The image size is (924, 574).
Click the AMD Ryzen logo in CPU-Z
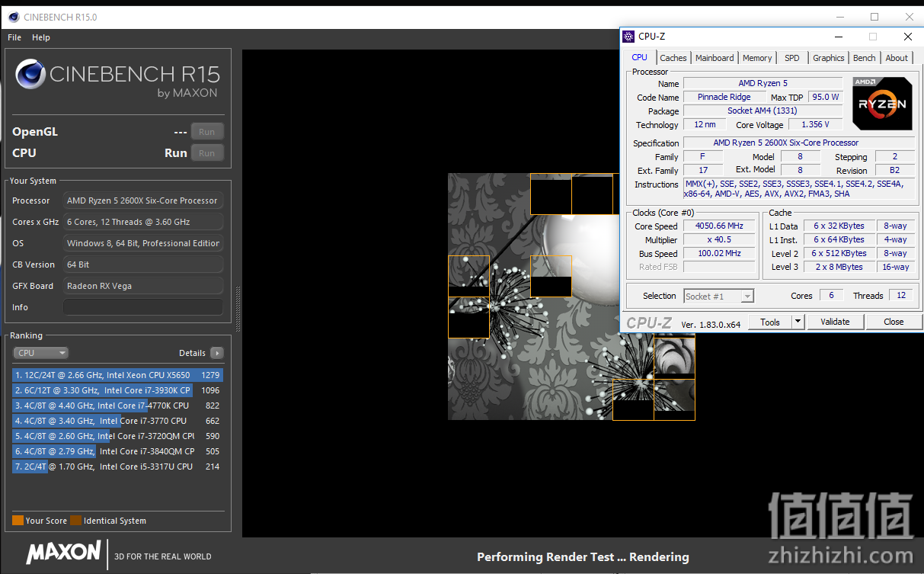(882, 104)
